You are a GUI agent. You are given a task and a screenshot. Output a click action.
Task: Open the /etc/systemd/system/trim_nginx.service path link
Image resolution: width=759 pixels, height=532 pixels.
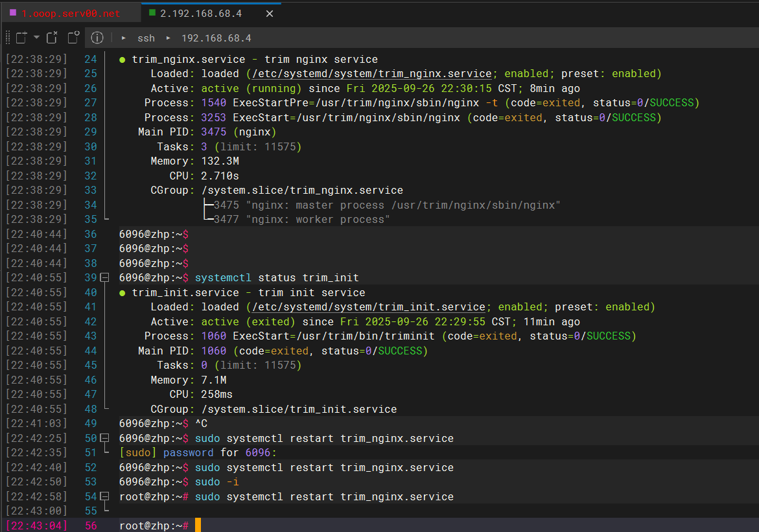point(373,74)
